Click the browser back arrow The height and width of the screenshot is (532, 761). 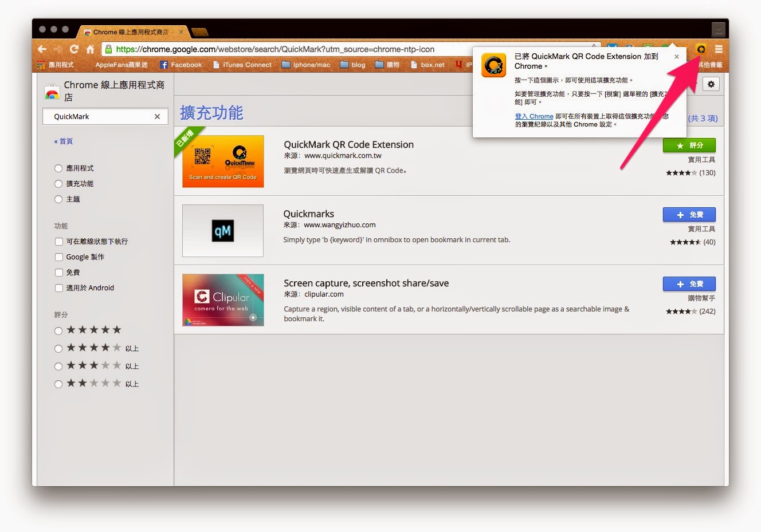click(42, 49)
